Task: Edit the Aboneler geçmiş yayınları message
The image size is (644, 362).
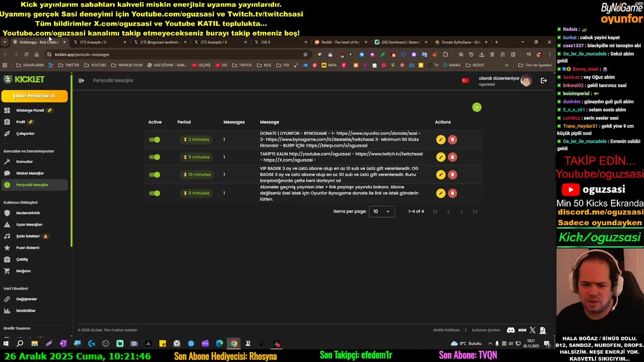Action: tap(441, 193)
